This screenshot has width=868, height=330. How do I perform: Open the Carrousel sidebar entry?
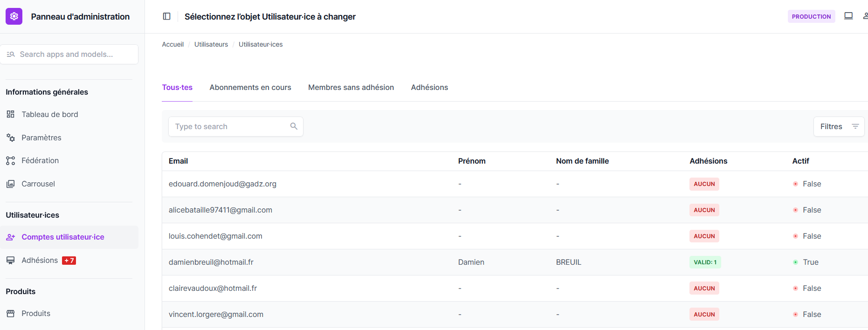tap(38, 184)
